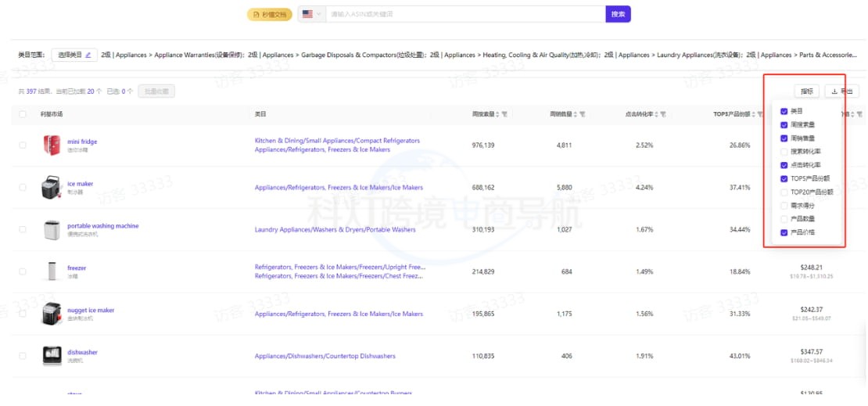The image size is (868, 406).
Task: Click the export button with download icon
Action: [x=841, y=92]
